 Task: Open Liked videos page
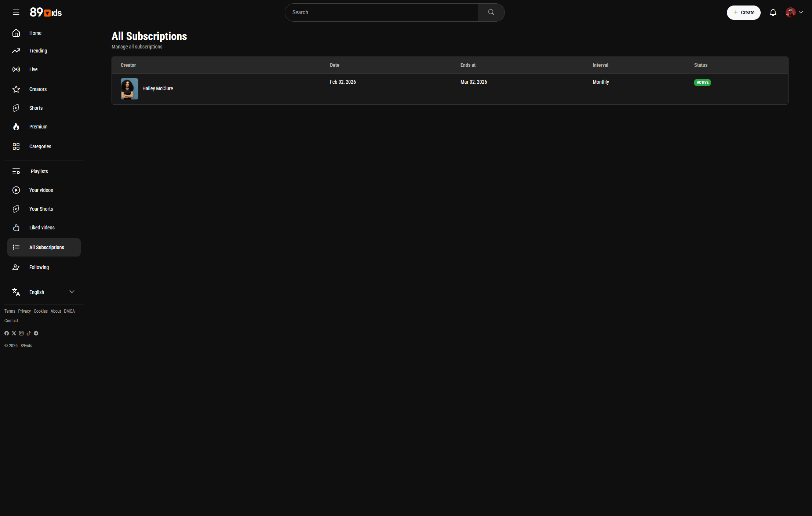tap(42, 228)
